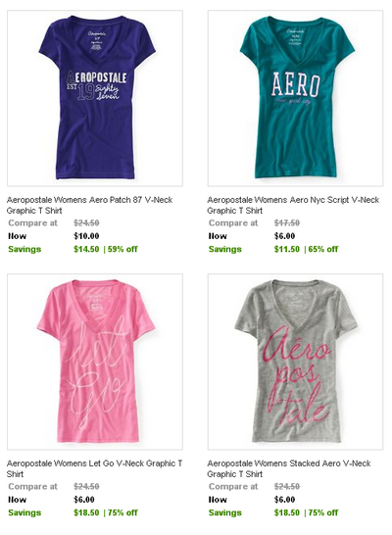Click the 59% off savings text
This screenshot has width=392, height=535.
tap(122, 249)
